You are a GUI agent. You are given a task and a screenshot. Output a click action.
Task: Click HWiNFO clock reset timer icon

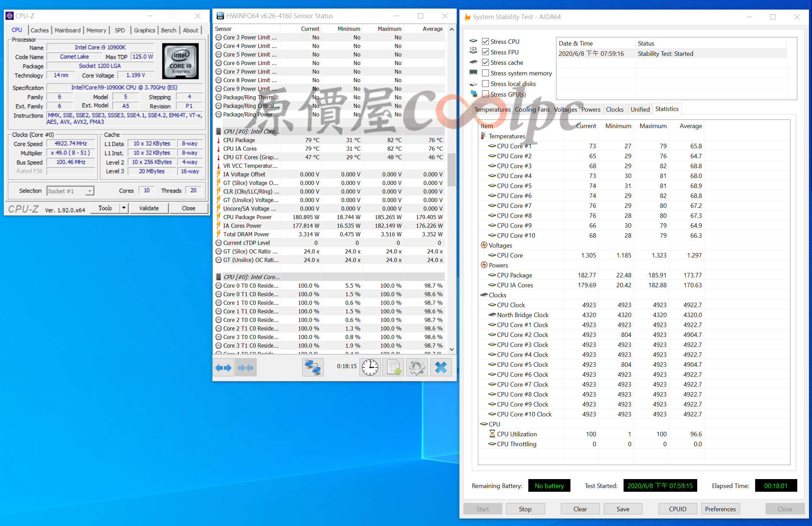(x=370, y=367)
